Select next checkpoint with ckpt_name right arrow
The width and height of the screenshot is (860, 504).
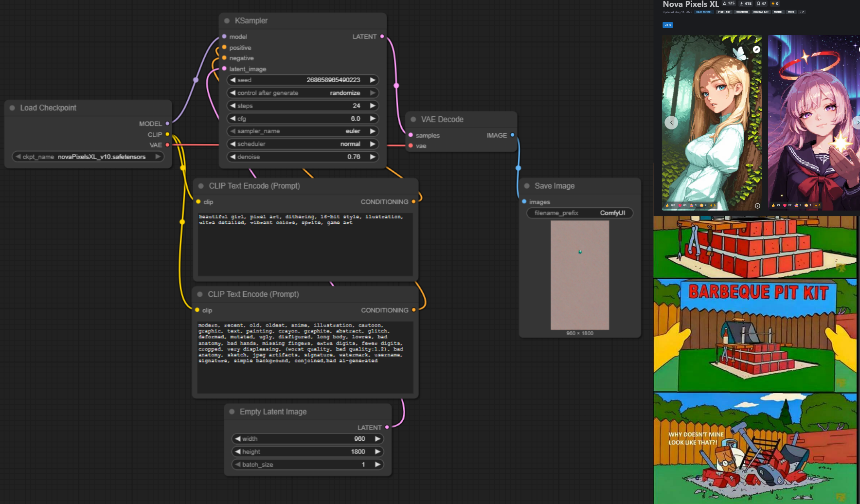pos(158,157)
